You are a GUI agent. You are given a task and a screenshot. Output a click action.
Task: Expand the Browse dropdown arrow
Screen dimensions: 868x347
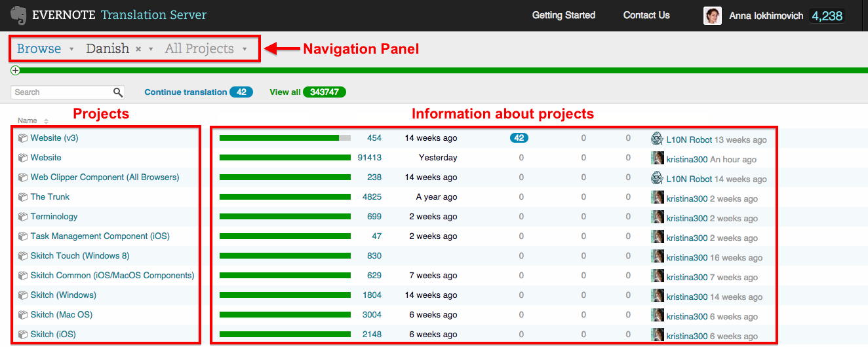click(71, 49)
